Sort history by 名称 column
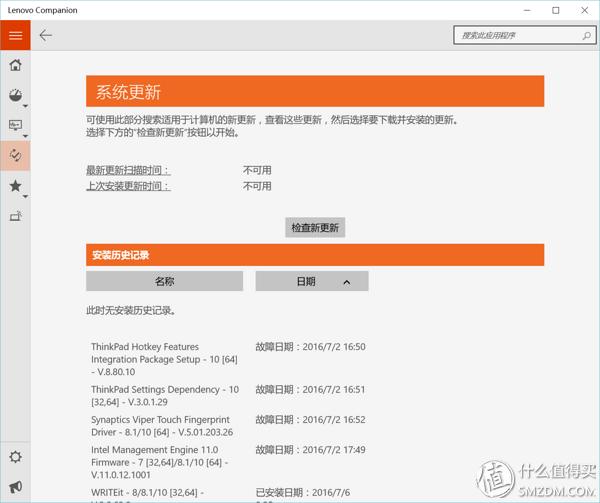Viewport: 600px width, 503px height. [x=165, y=281]
